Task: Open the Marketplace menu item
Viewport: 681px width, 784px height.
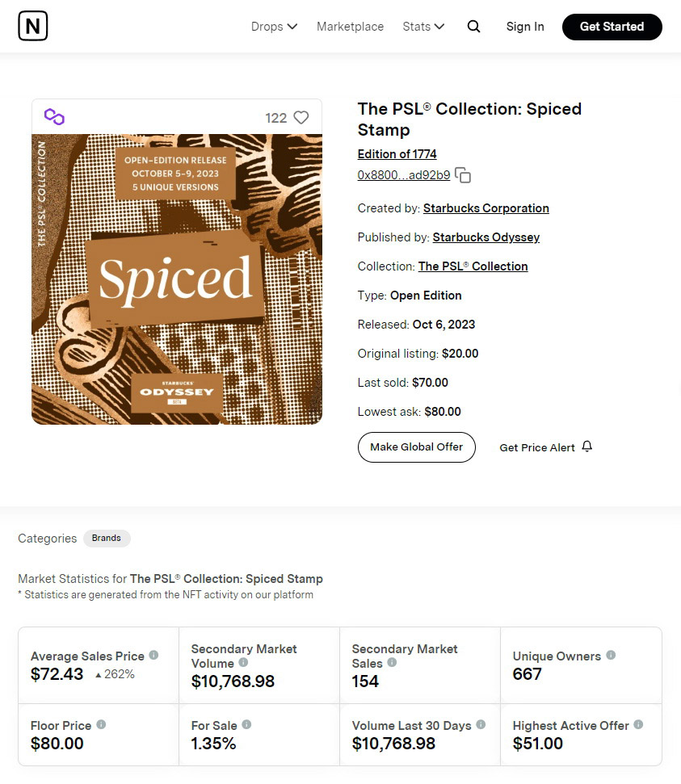Action: point(351,27)
